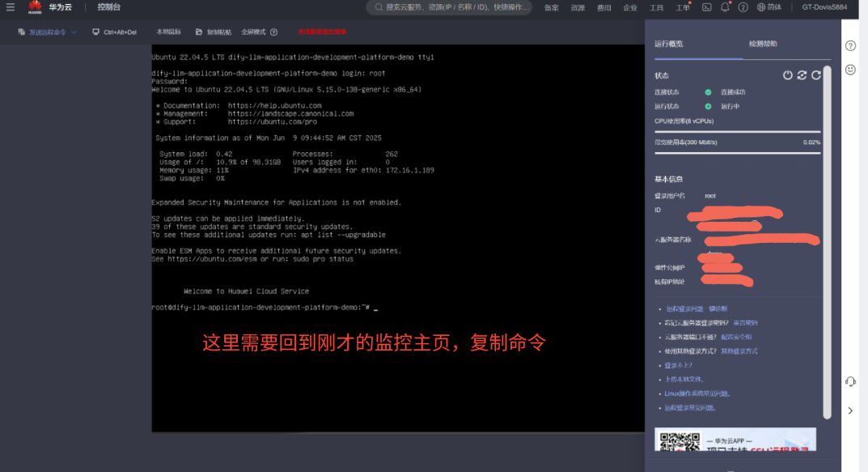Click the smiley feedback icon
This screenshot has height=472, width=868.
click(850, 70)
